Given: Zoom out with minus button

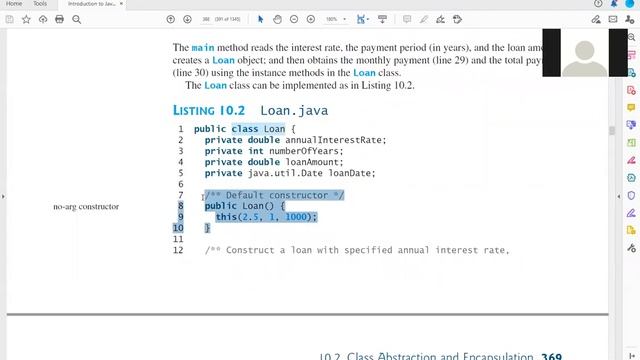Looking at the screenshot, I should click(294, 19).
